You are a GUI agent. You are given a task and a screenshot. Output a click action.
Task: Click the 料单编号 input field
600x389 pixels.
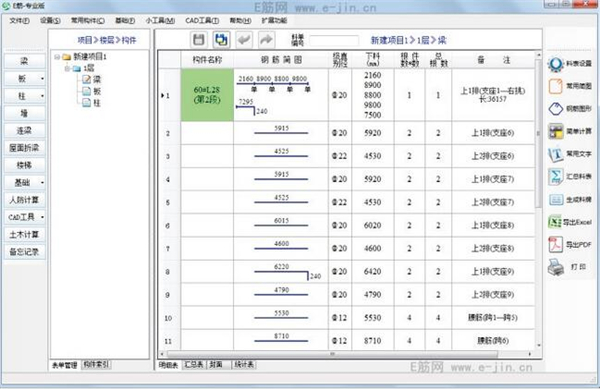point(334,40)
